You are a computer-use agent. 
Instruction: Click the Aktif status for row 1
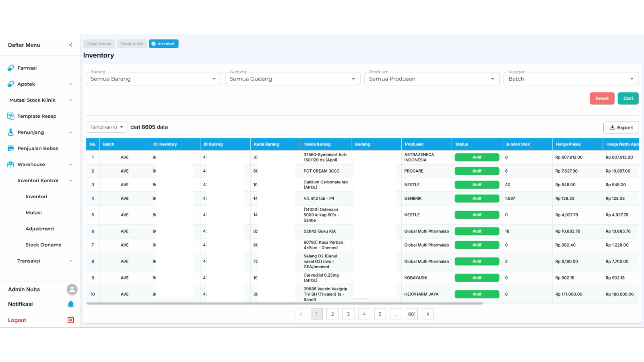coord(477,157)
